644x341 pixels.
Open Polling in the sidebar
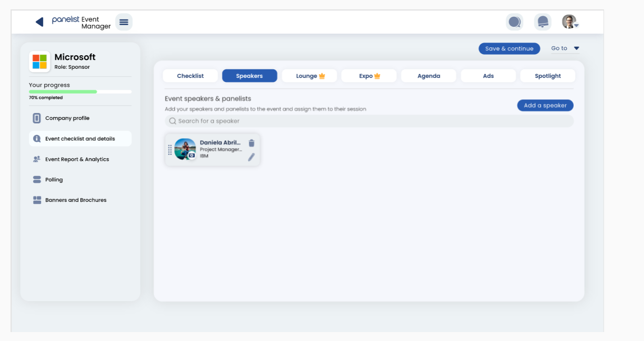pyautogui.click(x=80, y=180)
